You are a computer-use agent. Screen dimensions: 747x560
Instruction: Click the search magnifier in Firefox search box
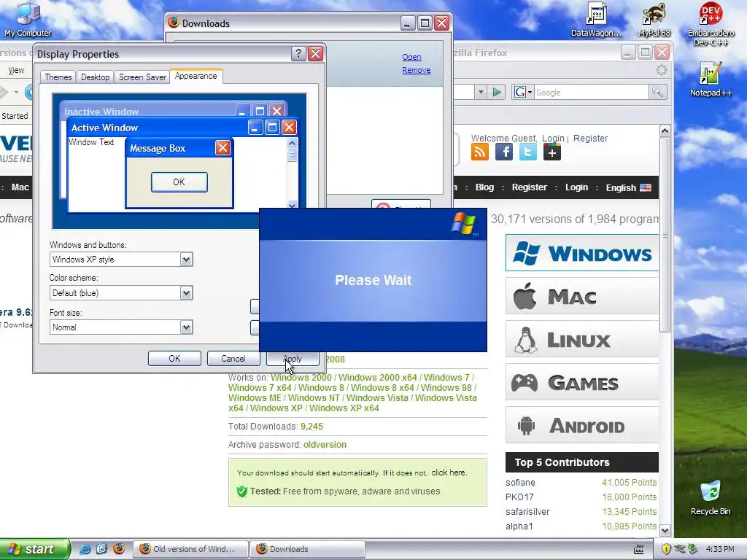click(657, 92)
